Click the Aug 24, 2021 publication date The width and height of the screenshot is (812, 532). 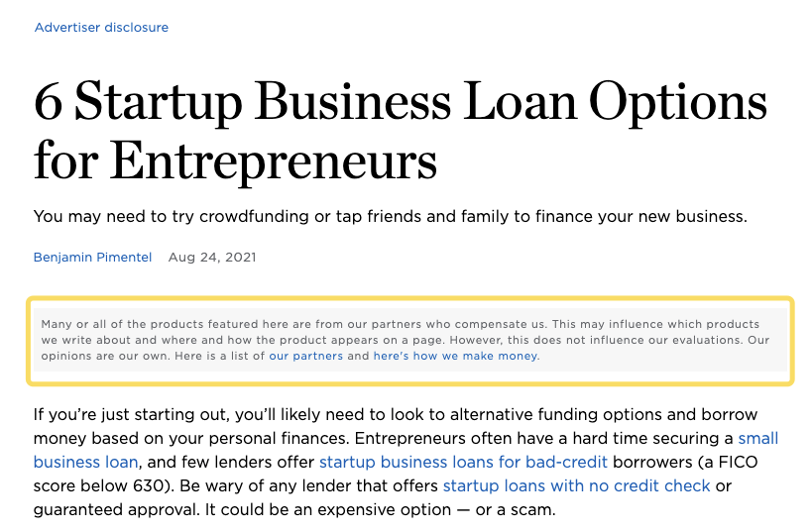coord(212,258)
